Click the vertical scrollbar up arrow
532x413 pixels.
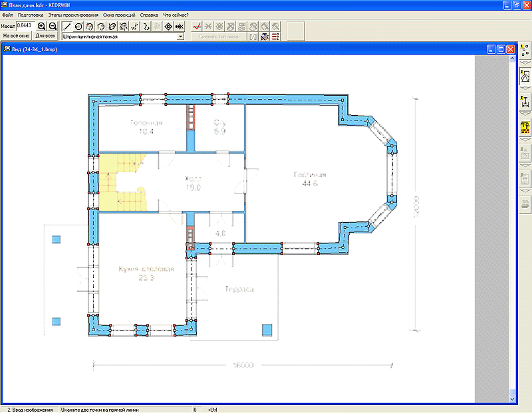[512, 59]
